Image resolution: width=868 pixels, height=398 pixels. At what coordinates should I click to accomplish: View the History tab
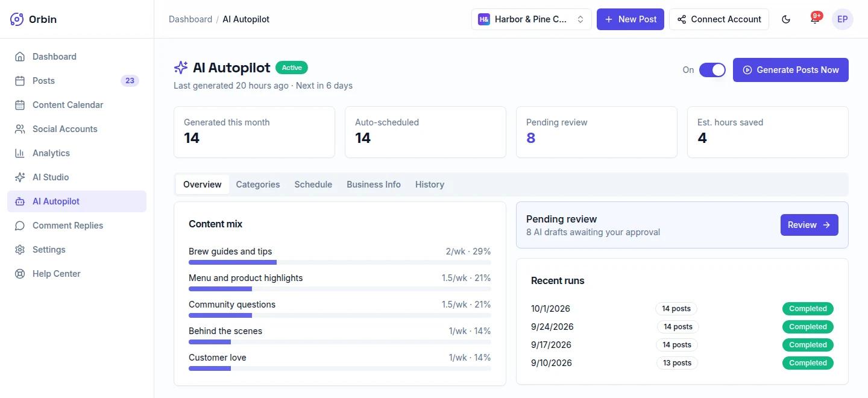(x=430, y=185)
